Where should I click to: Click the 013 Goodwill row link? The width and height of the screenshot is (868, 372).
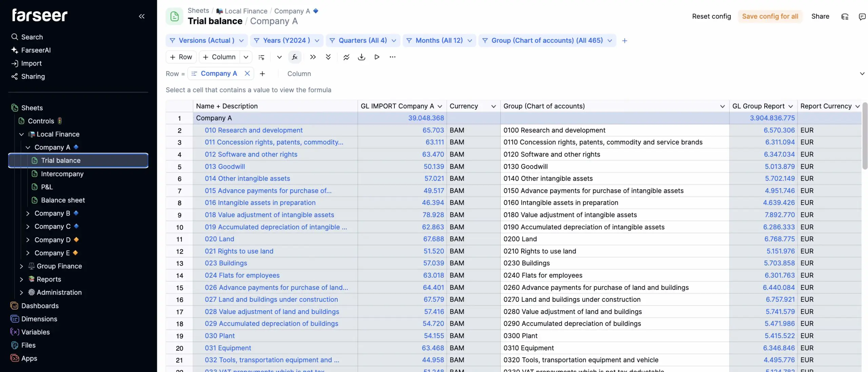point(224,167)
